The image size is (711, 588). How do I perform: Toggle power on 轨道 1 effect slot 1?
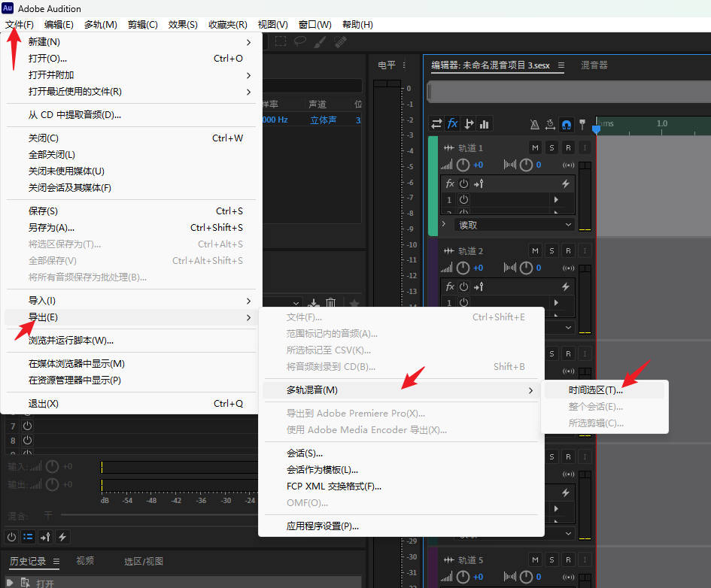[463, 200]
